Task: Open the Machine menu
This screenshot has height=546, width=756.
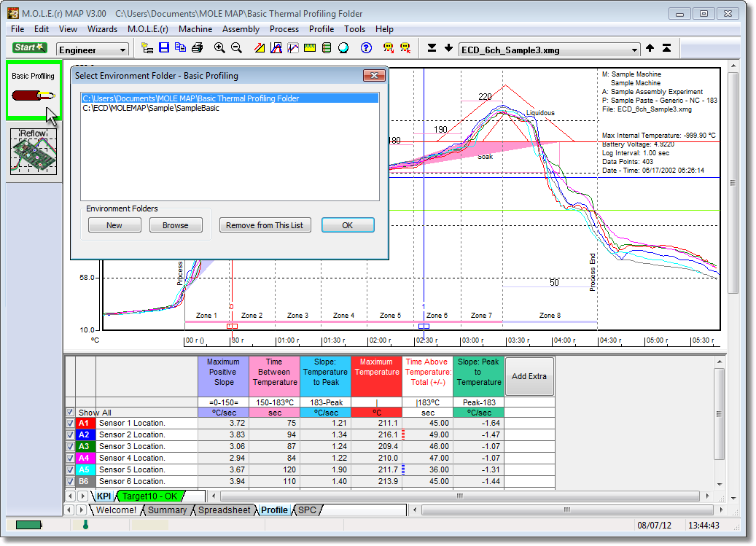Action: (x=195, y=29)
